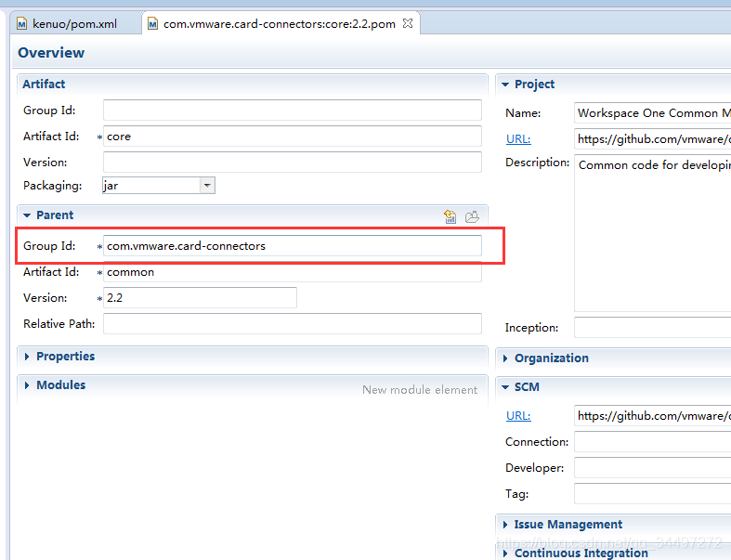Click the Artifact Id field containing core
The width and height of the screenshot is (731, 560).
[293, 137]
